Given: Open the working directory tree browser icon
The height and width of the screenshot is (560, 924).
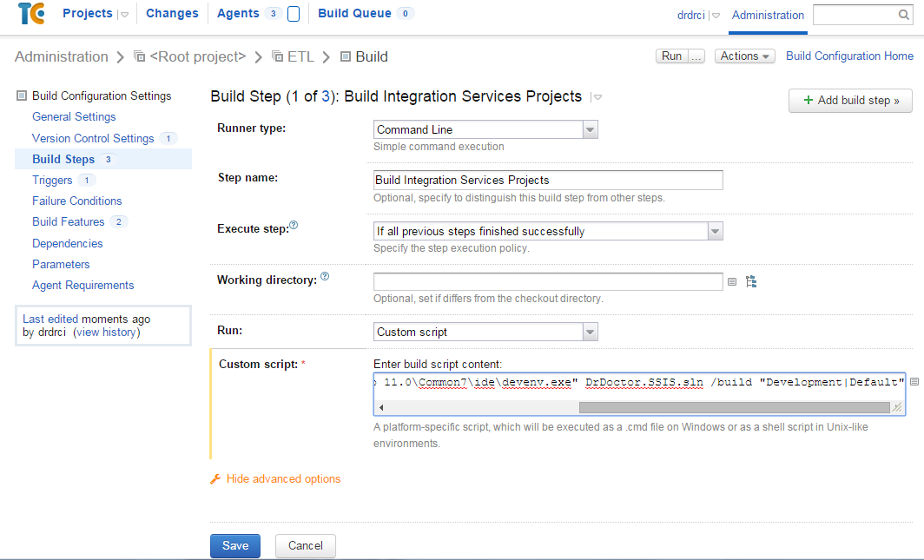Looking at the screenshot, I should pyautogui.click(x=751, y=281).
